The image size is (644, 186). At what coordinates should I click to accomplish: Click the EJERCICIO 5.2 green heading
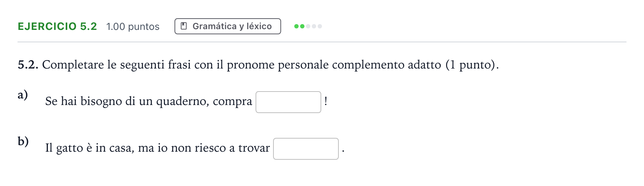click(x=57, y=26)
